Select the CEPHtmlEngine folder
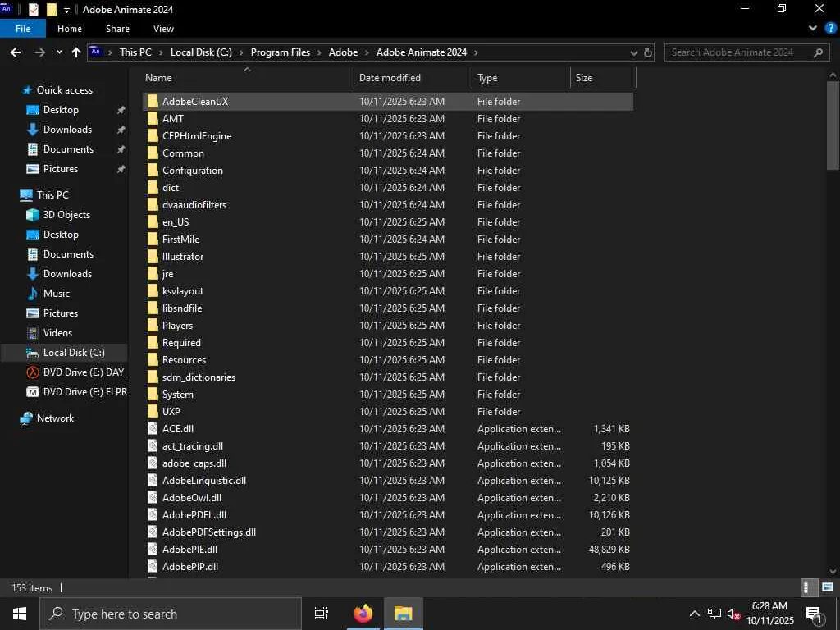This screenshot has height=630, width=840. 197,136
